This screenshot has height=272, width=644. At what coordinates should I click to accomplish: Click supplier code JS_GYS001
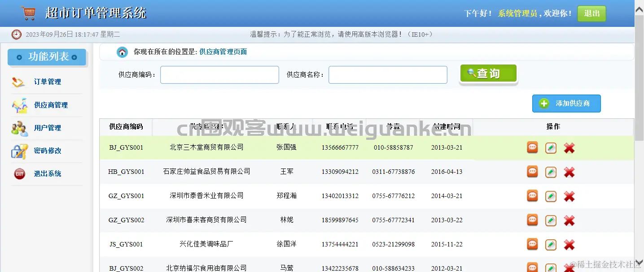[x=126, y=244]
